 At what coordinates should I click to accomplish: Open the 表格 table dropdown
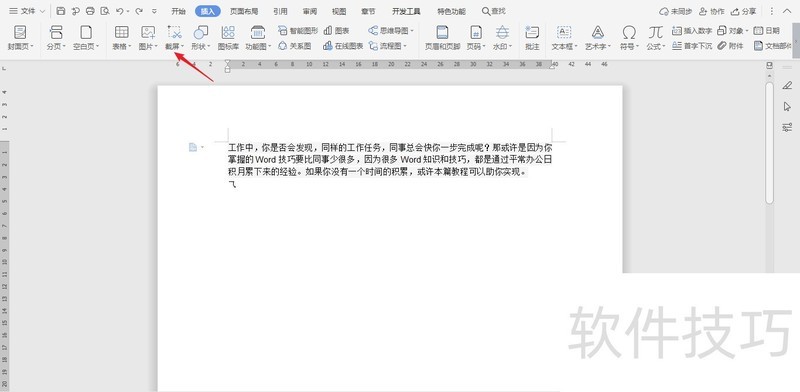point(121,38)
